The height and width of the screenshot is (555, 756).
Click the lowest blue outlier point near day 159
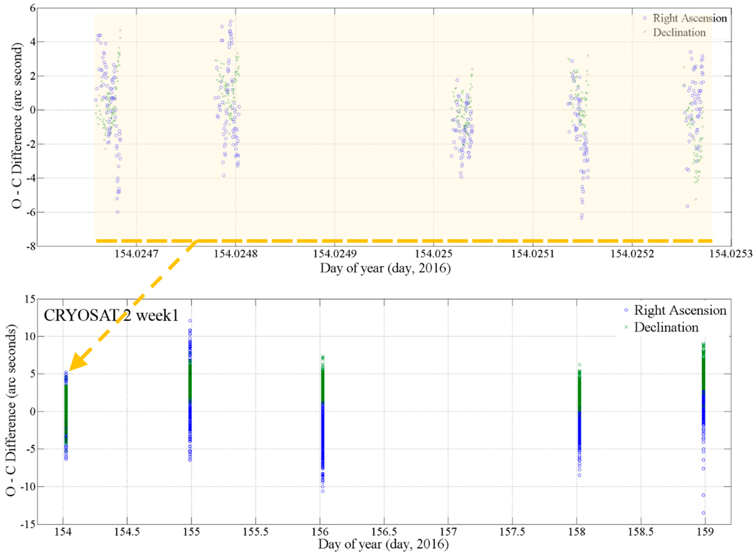[x=703, y=513]
